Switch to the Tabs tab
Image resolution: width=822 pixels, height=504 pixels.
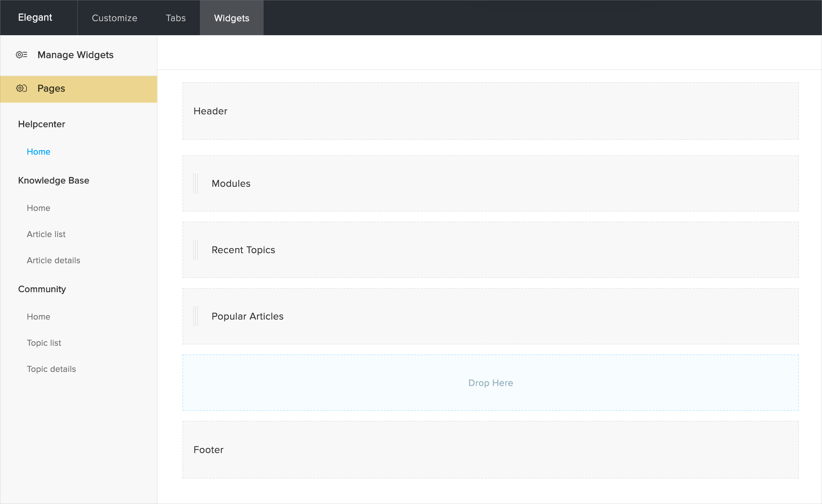tap(175, 18)
